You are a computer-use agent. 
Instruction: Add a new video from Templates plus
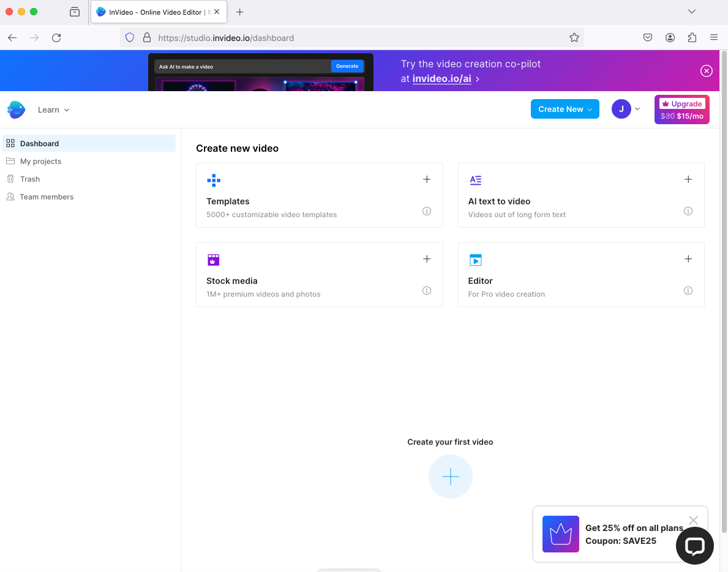coord(427,179)
